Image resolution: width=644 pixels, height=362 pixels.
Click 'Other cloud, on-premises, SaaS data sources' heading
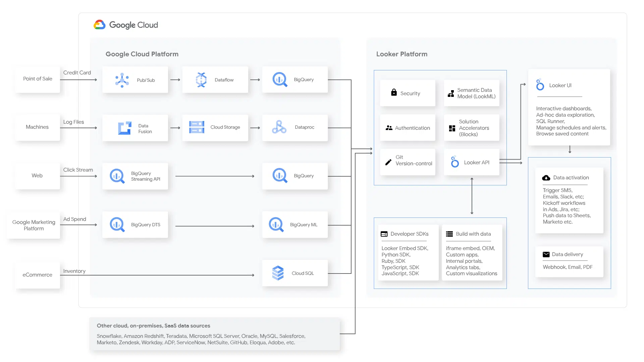pyautogui.click(x=153, y=326)
